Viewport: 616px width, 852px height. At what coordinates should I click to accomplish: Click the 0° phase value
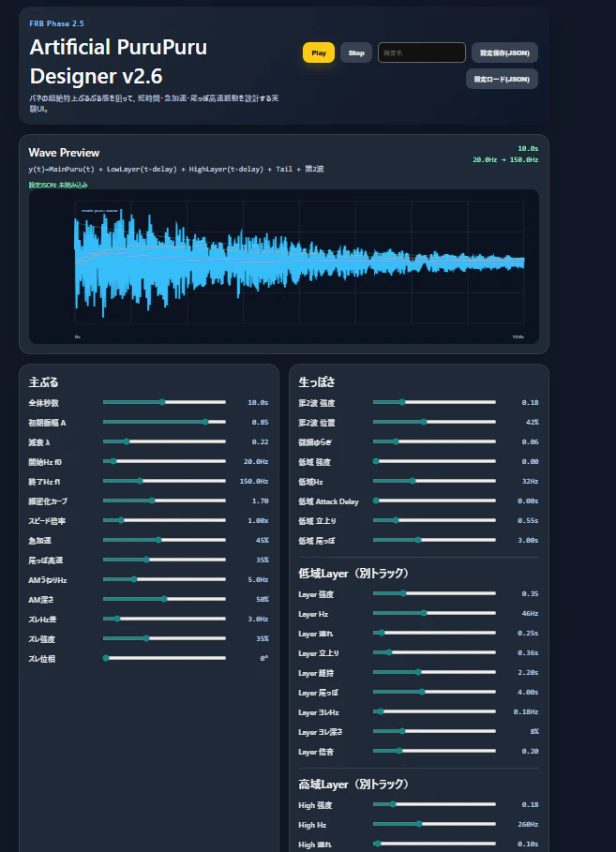[264, 659]
